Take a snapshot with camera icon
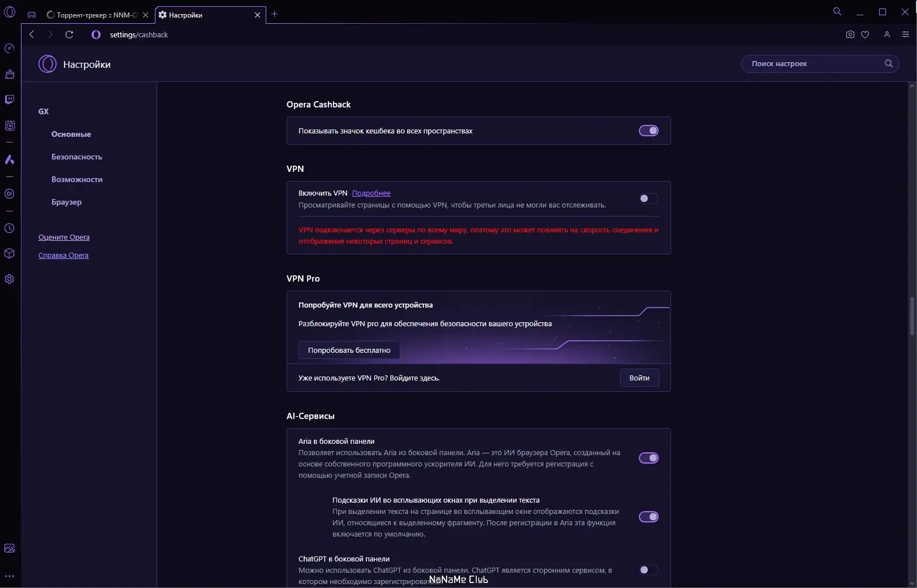Image resolution: width=917 pixels, height=588 pixels. pyautogui.click(x=850, y=34)
